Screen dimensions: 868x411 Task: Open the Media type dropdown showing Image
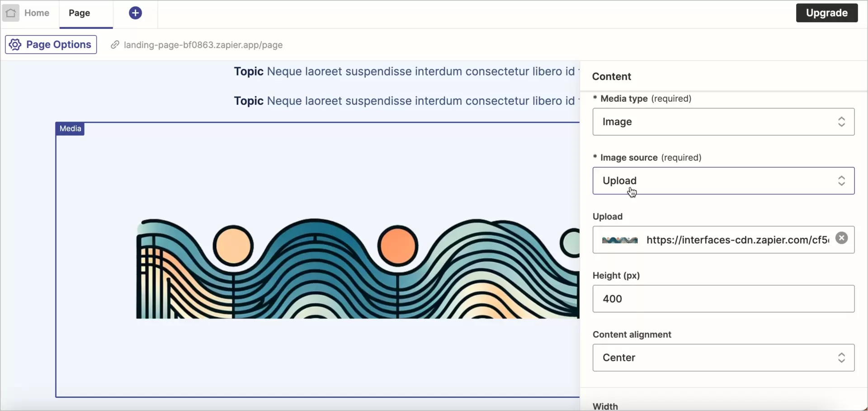pos(722,121)
